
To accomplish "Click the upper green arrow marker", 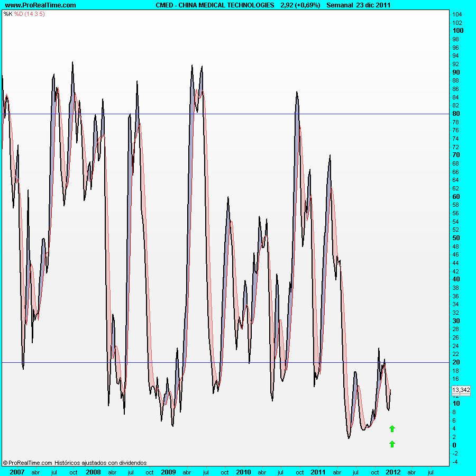I will click(x=392, y=428).
